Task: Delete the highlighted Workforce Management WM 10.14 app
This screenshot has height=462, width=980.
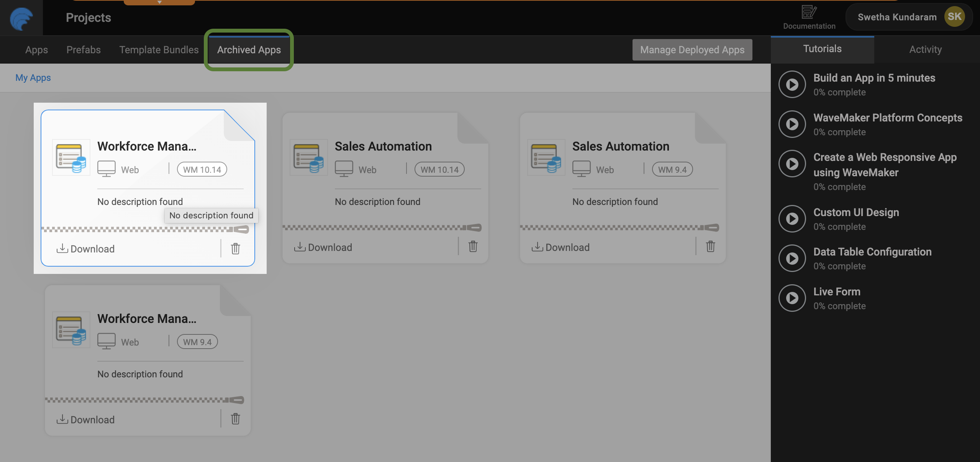Action: tap(236, 249)
